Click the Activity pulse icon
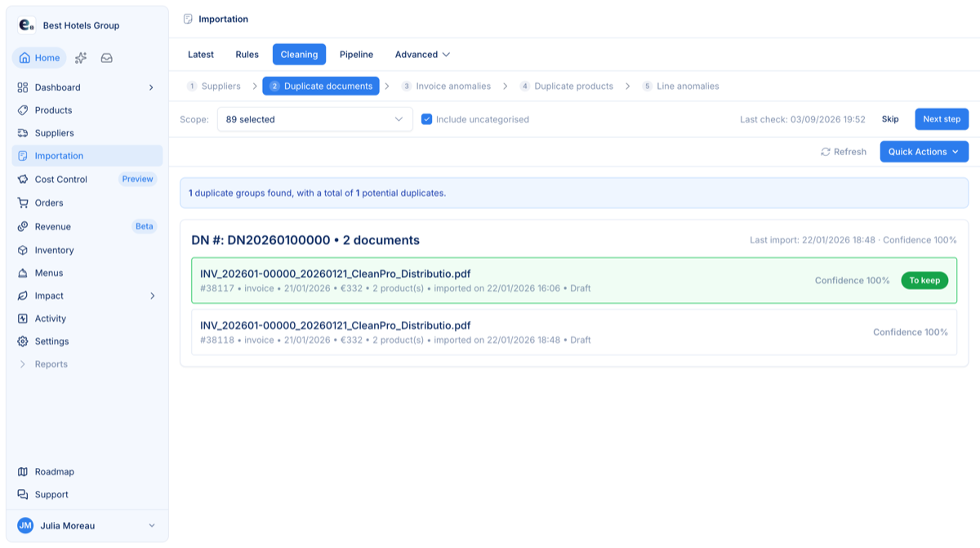This screenshot has height=548, width=980. click(23, 319)
